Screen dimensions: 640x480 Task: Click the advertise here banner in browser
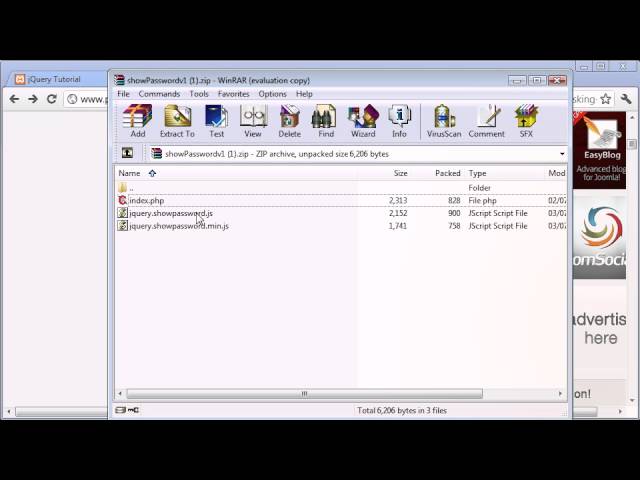tap(599, 329)
